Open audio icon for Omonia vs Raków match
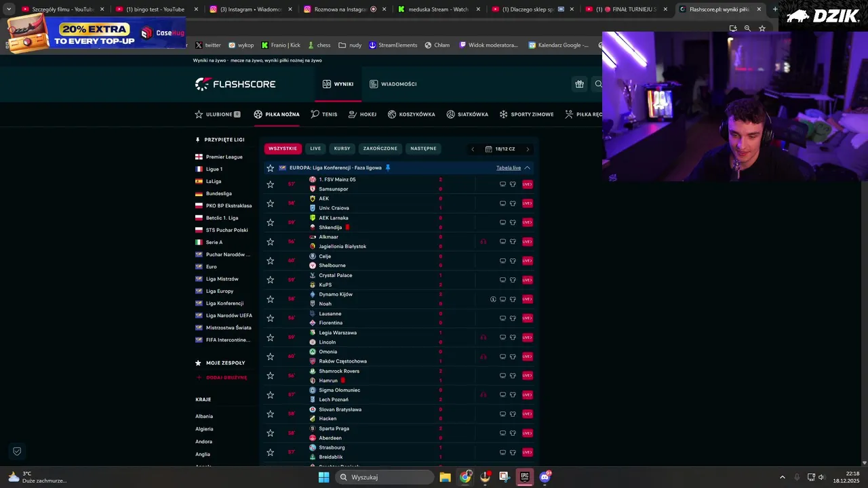Image resolution: width=868 pixels, height=488 pixels. tap(483, 357)
